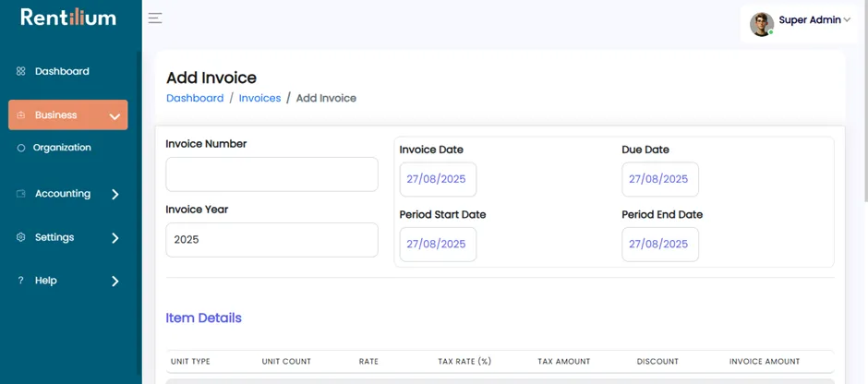
Task: Click the UNIT COUNT column header
Action: click(286, 361)
